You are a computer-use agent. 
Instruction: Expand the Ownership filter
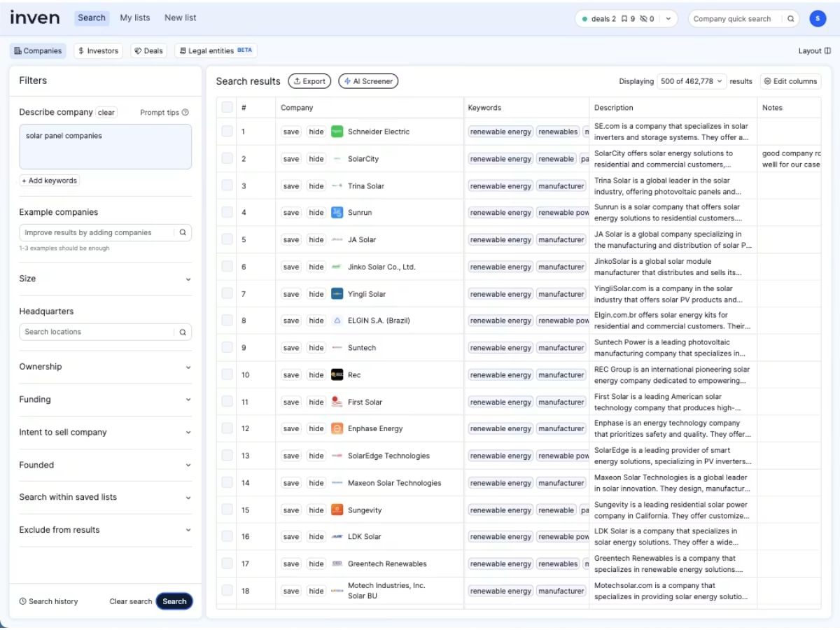tap(105, 367)
